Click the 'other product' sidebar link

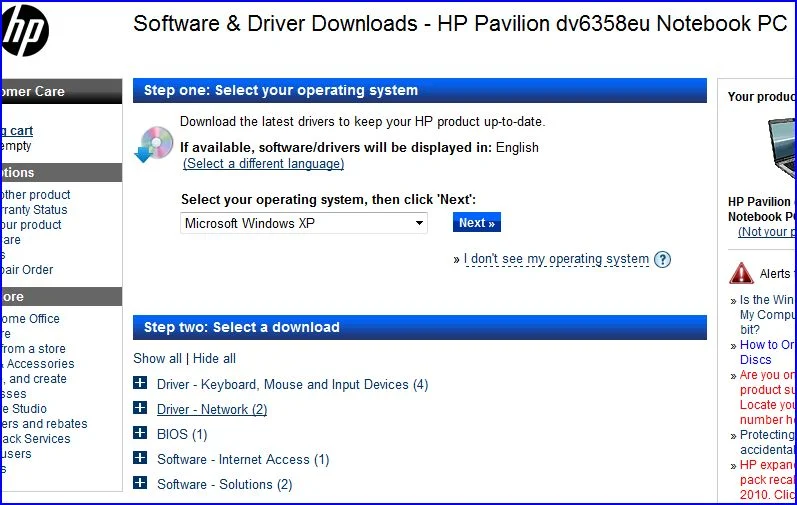[36, 195]
